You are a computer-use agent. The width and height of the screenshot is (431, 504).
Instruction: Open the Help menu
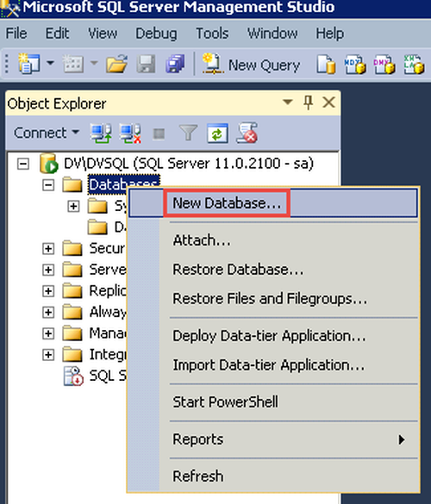pyautogui.click(x=329, y=34)
